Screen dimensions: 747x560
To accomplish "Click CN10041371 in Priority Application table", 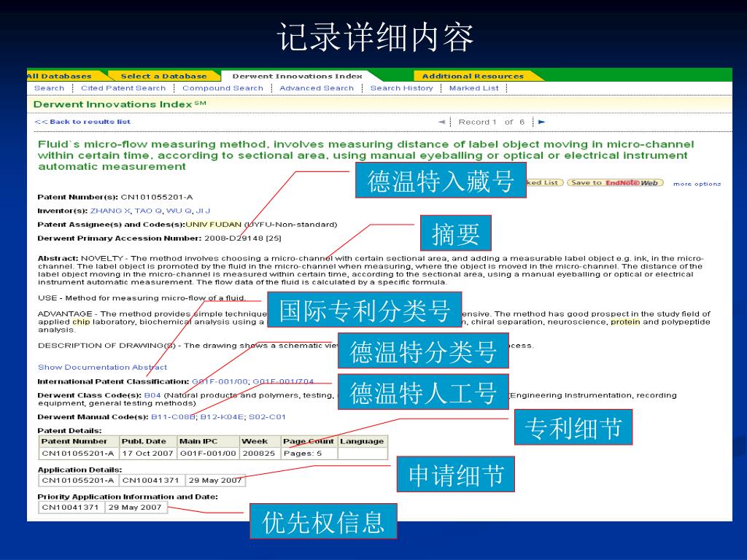I will point(70,507).
